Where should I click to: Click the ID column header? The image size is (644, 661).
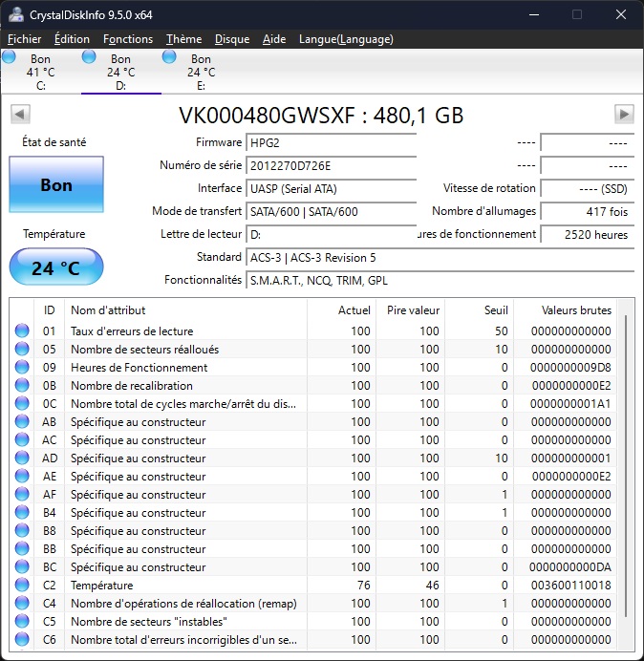pos(49,310)
